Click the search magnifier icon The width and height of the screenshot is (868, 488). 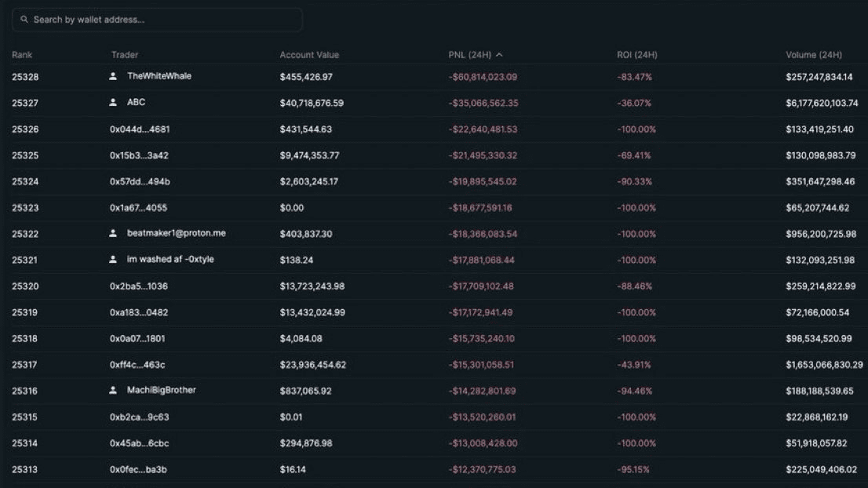click(x=24, y=20)
